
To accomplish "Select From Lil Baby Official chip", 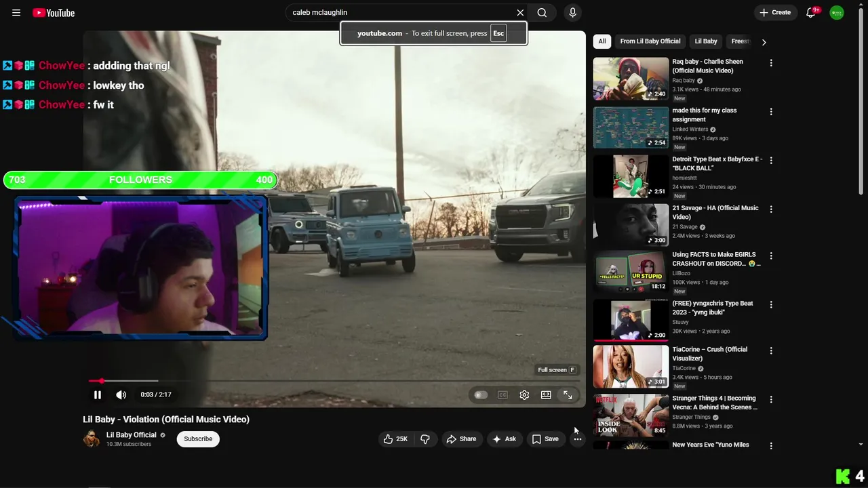I will point(650,41).
